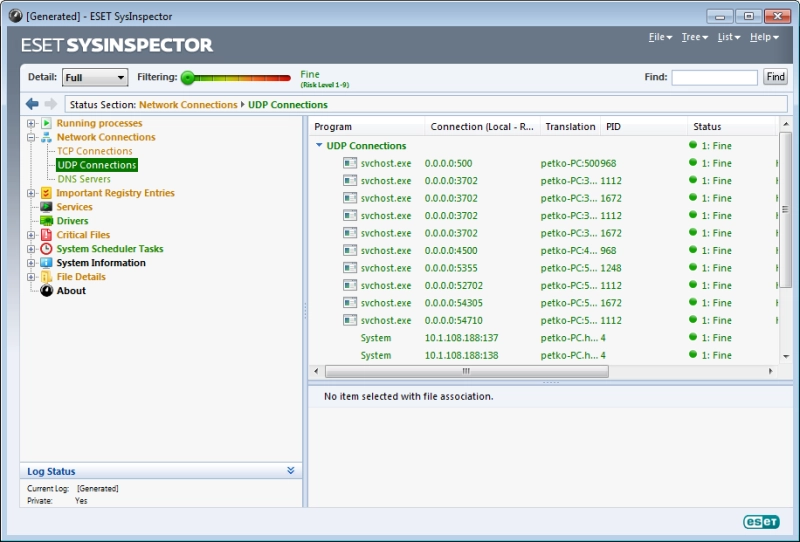Click the Drivers chip icon
Image resolution: width=800 pixels, height=542 pixels.
(46, 220)
